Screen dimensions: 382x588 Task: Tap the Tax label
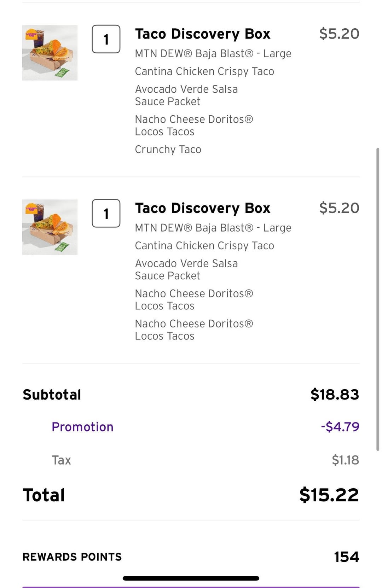click(x=62, y=460)
